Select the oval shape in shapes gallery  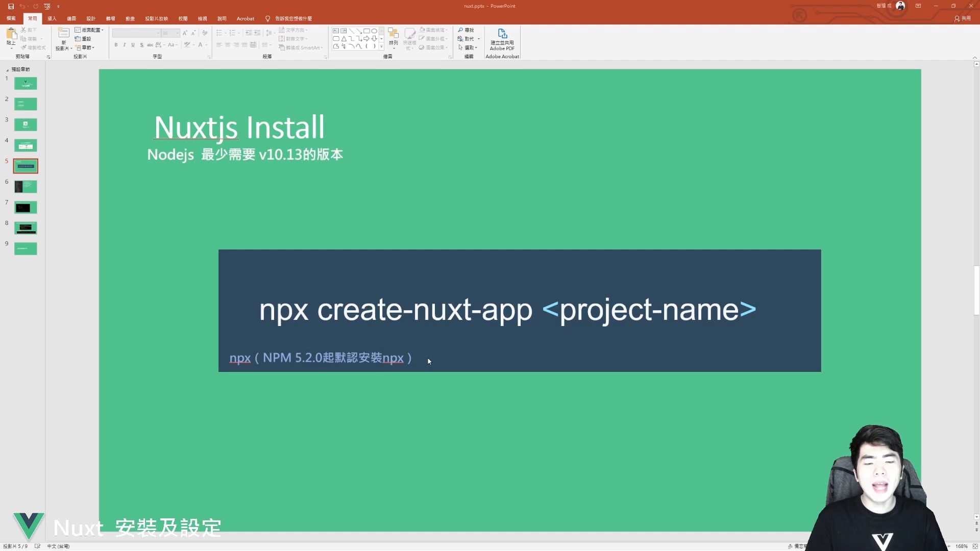374,31
